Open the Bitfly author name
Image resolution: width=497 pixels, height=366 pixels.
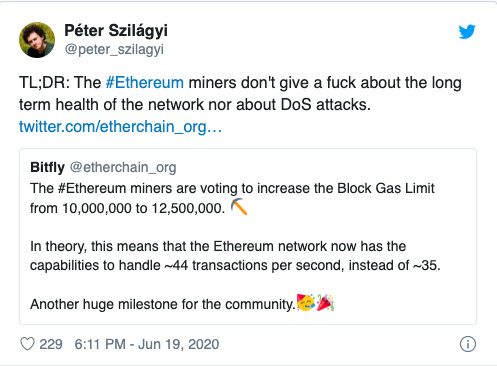point(47,167)
